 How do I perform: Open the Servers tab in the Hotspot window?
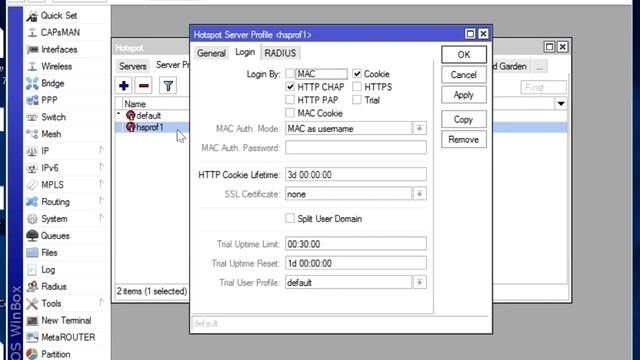point(133,66)
